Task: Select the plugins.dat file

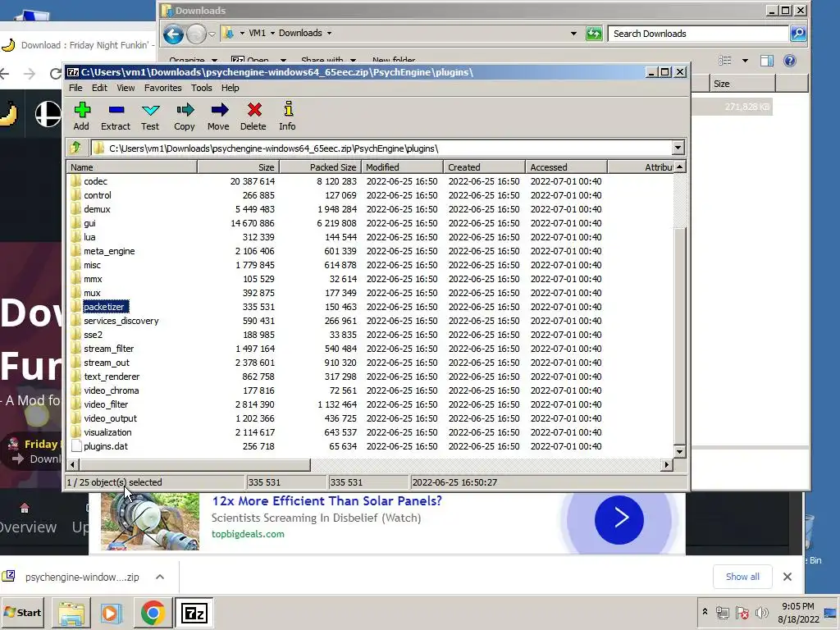Action: point(106,445)
